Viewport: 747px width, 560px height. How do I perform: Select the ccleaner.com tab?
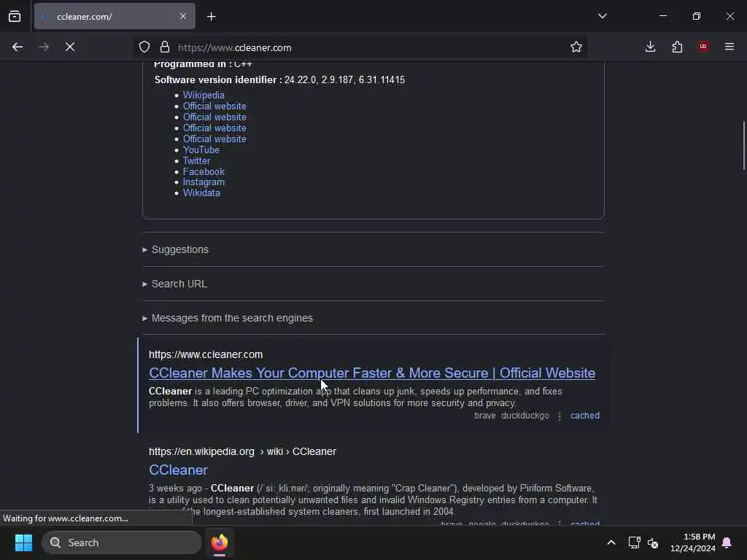[x=115, y=17]
